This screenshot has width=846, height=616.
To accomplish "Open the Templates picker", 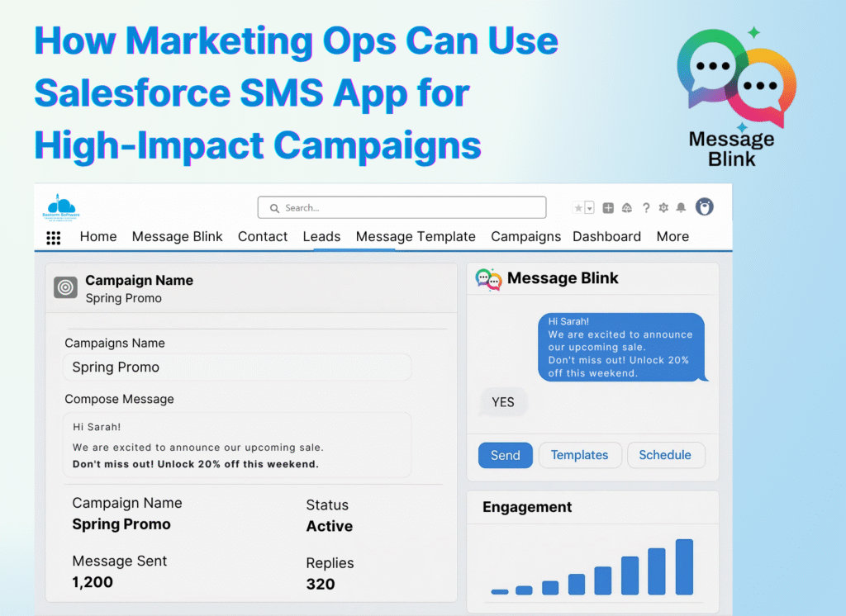I will pyautogui.click(x=580, y=455).
